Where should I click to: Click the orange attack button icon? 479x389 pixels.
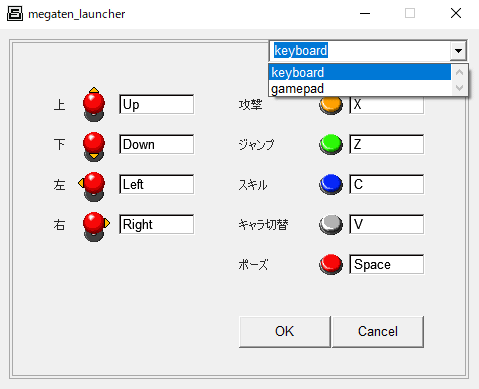[331, 105]
